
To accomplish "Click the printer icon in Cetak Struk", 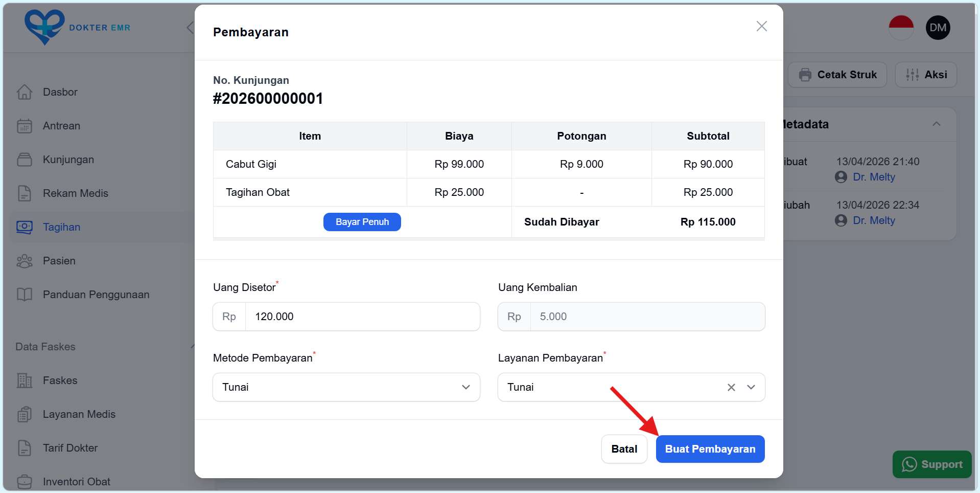I will (x=805, y=75).
